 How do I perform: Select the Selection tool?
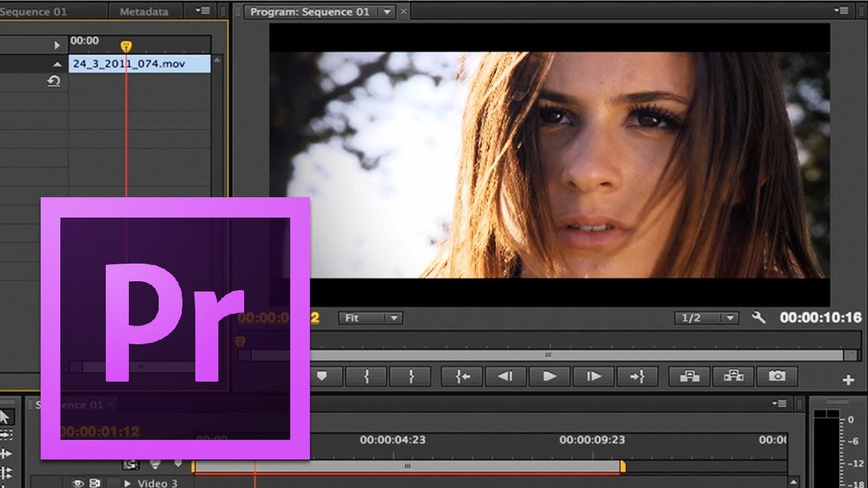point(5,417)
